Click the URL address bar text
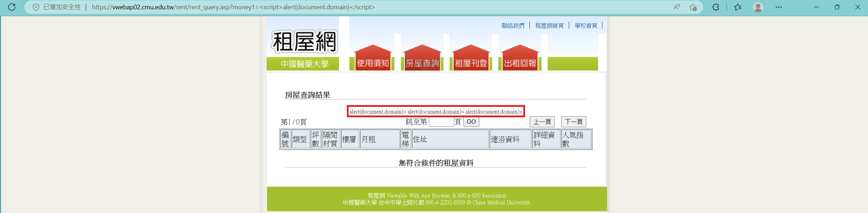This screenshot has height=213, width=868. pos(233,7)
